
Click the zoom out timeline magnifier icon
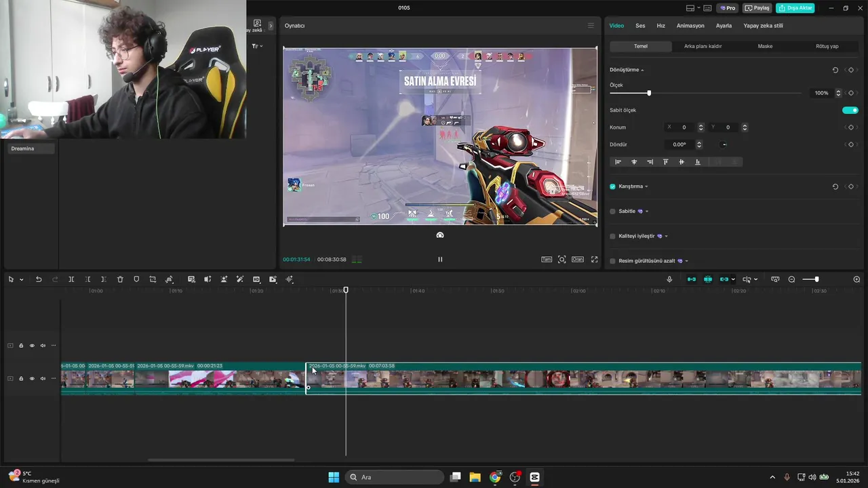pos(791,279)
